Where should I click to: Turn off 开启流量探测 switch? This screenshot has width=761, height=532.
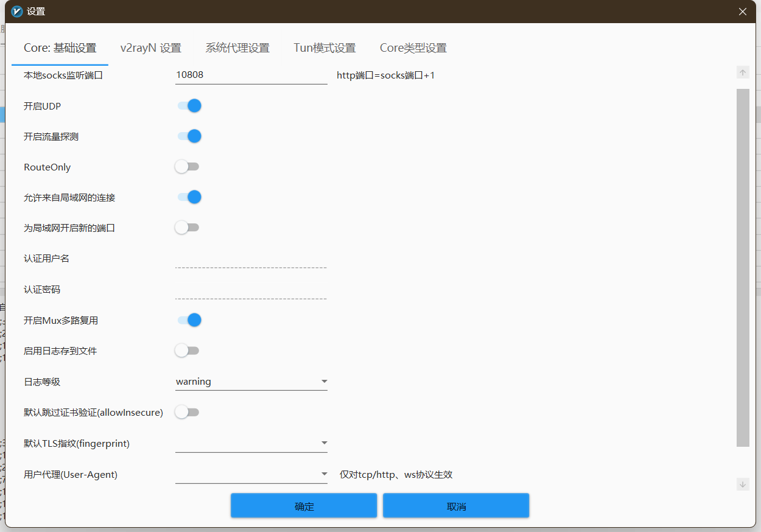click(188, 136)
